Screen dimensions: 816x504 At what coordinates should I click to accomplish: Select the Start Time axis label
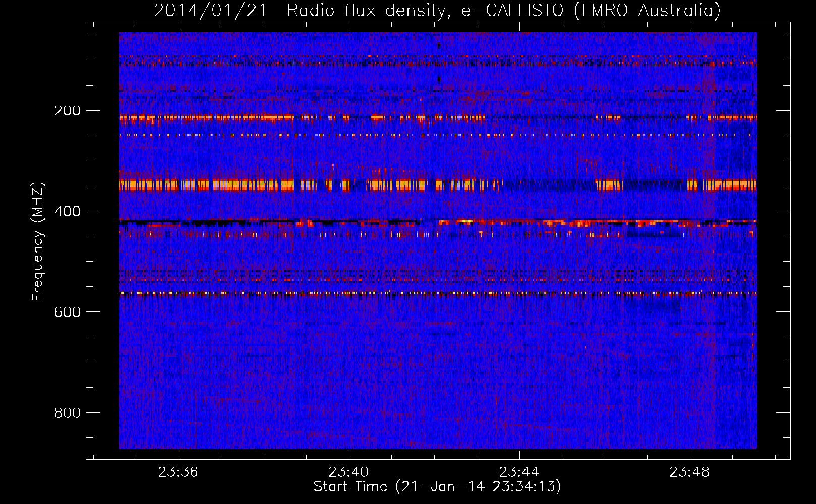click(x=437, y=487)
